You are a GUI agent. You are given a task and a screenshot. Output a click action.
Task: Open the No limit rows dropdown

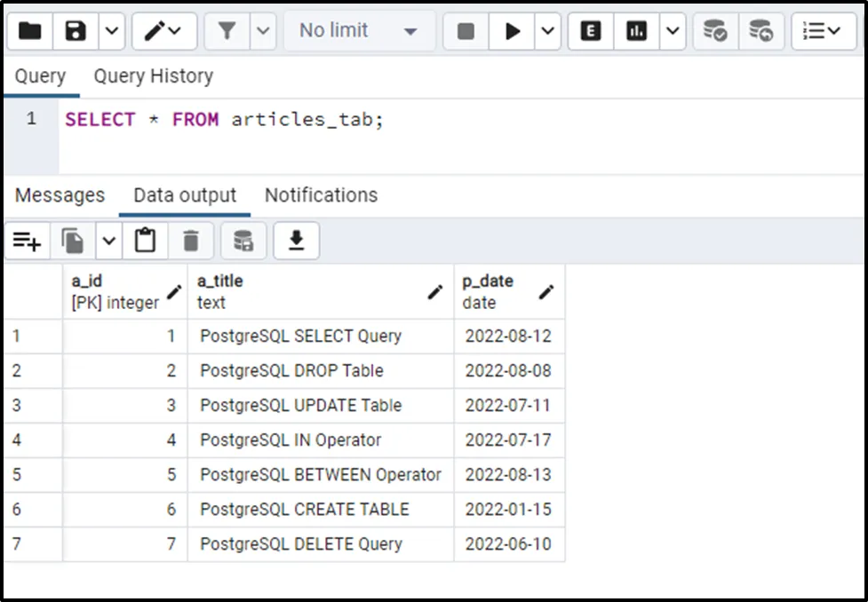[359, 31]
